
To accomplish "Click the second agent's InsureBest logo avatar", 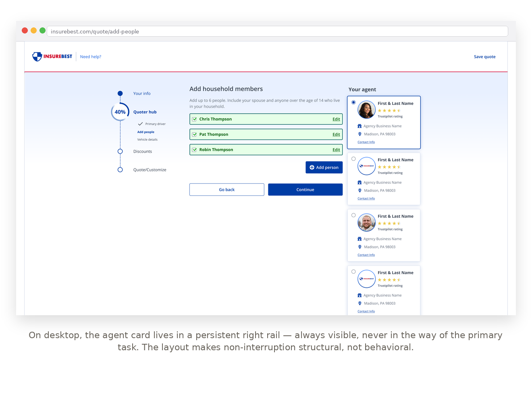I will click(367, 166).
